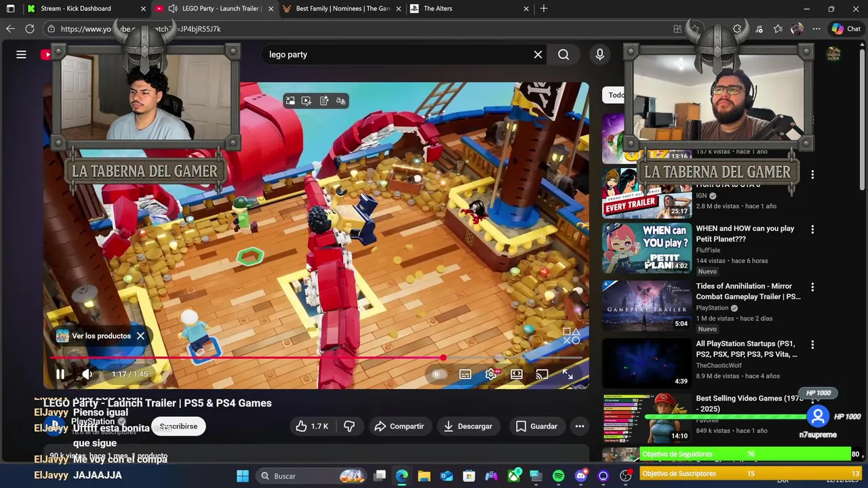Open Edge media control icon
Screen dimensions: 868x488
click(x=759, y=29)
